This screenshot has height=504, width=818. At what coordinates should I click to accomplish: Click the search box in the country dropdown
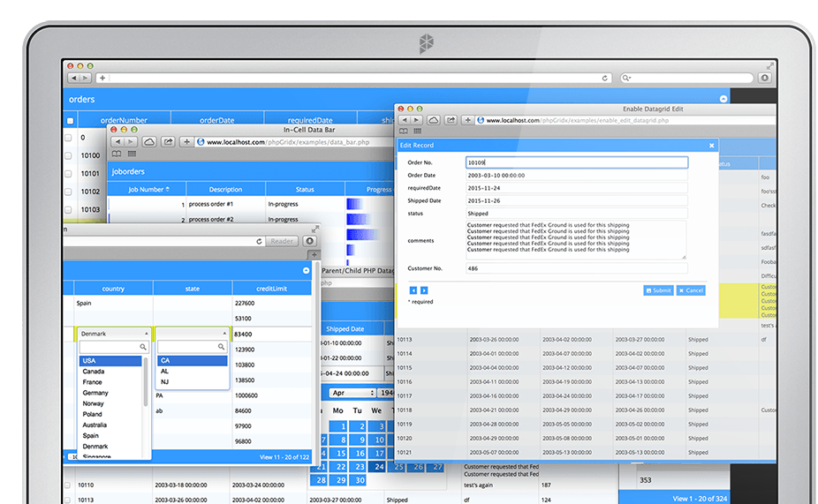(114, 347)
